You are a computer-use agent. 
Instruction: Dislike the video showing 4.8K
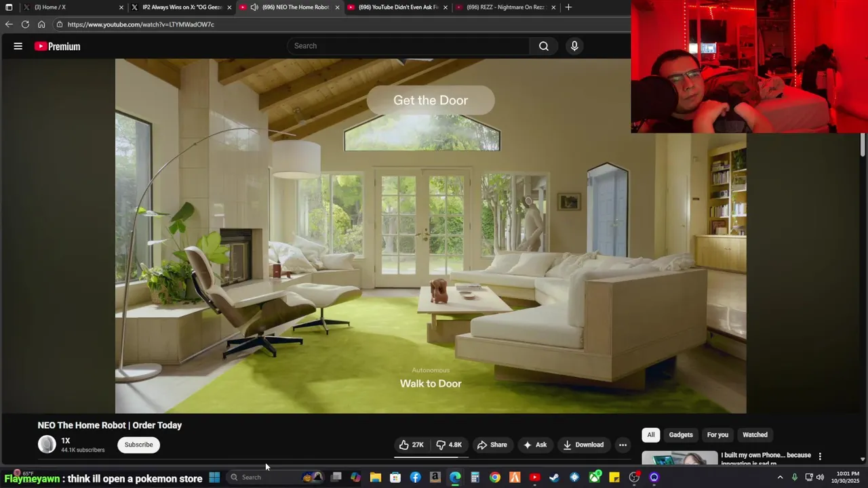click(450, 445)
